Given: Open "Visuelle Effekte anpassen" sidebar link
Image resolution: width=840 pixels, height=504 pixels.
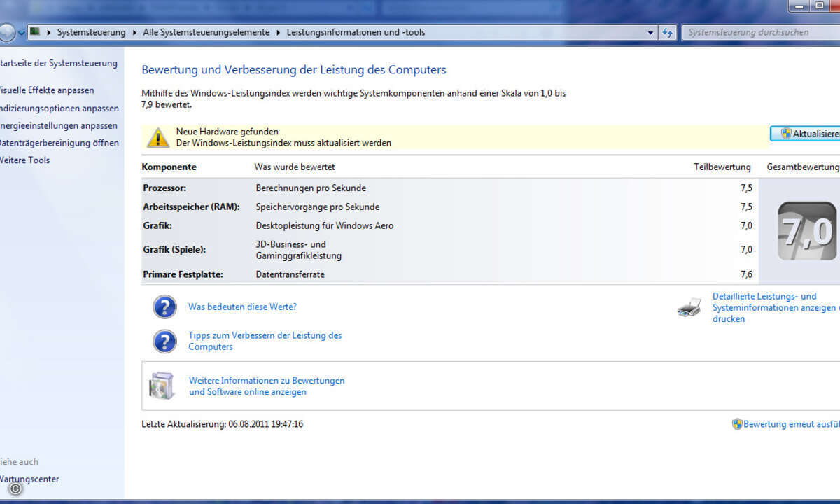Looking at the screenshot, I should click(x=46, y=90).
